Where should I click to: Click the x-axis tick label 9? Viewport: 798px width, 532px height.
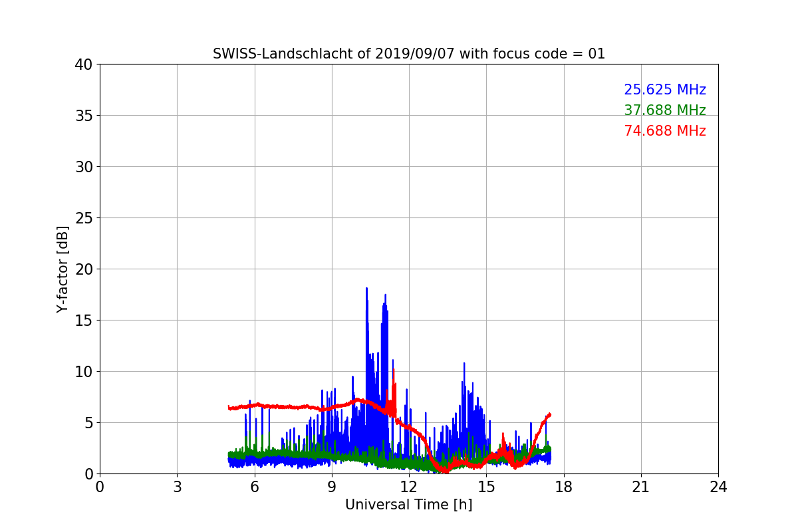pyautogui.click(x=331, y=487)
